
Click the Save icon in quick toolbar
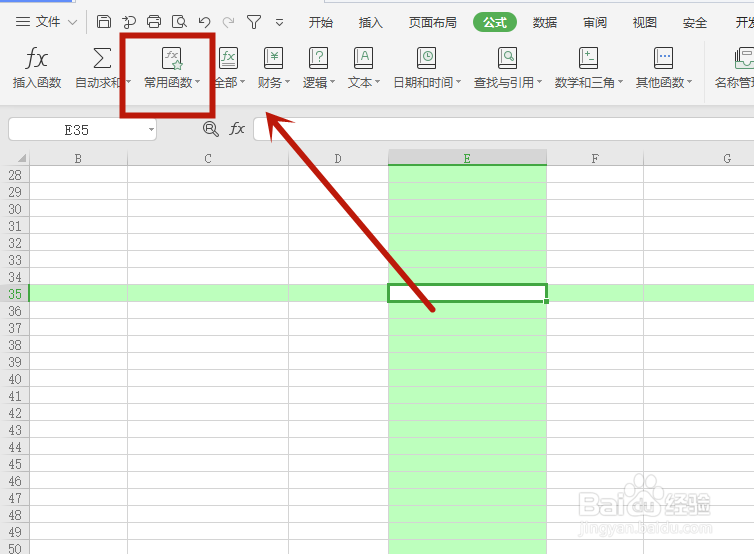[104, 22]
